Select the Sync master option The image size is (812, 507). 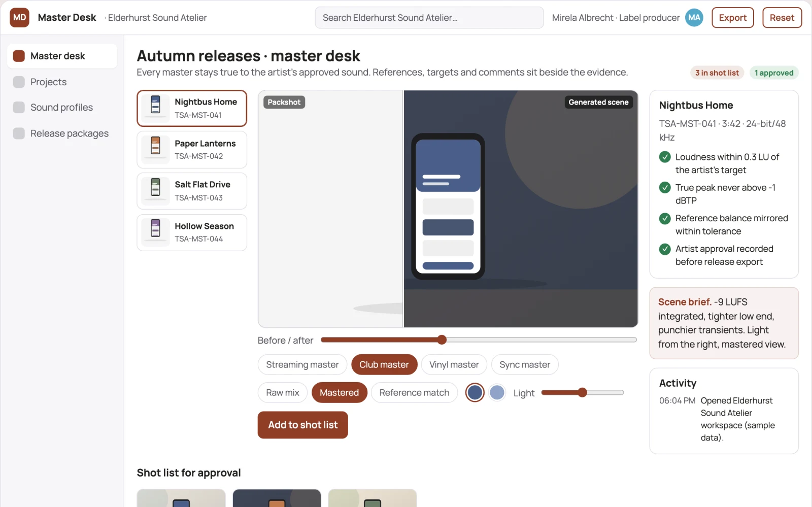pos(525,364)
